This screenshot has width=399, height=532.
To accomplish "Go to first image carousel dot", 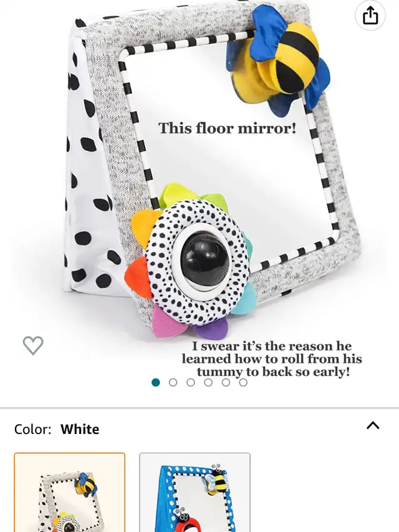I will [155, 382].
